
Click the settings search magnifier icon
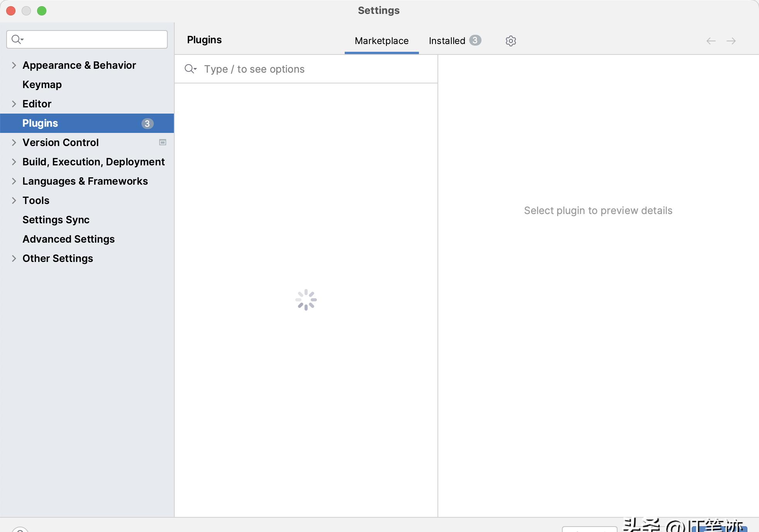17,39
